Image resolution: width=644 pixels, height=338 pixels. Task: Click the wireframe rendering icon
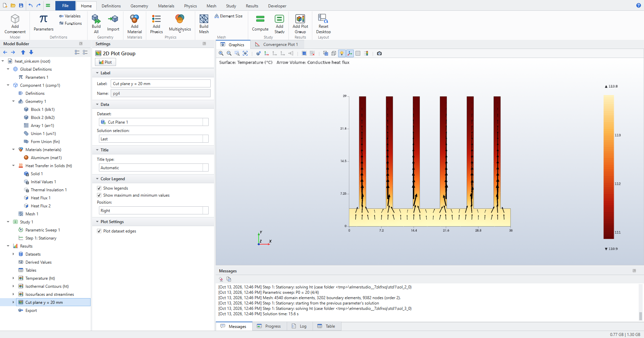334,53
